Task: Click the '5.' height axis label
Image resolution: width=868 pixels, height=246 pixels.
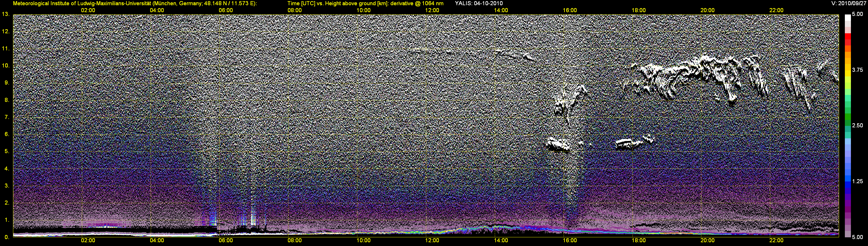Action: tap(7, 151)
